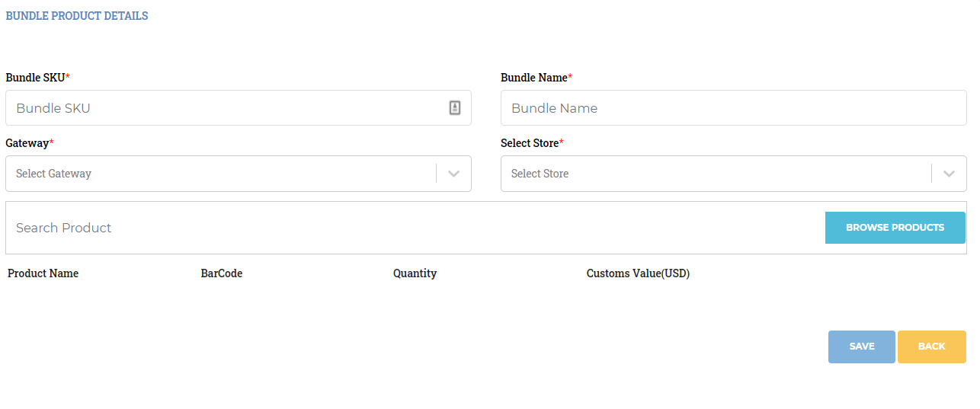Click the Save button
The image size is (980, 409).
[x=862, y=347]
